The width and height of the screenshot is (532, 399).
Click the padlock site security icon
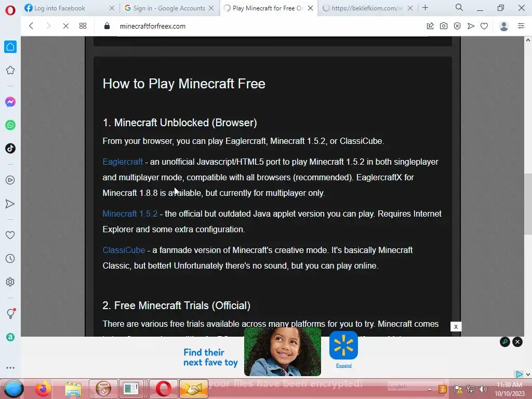pyautogui.click(x=107, y=26)
